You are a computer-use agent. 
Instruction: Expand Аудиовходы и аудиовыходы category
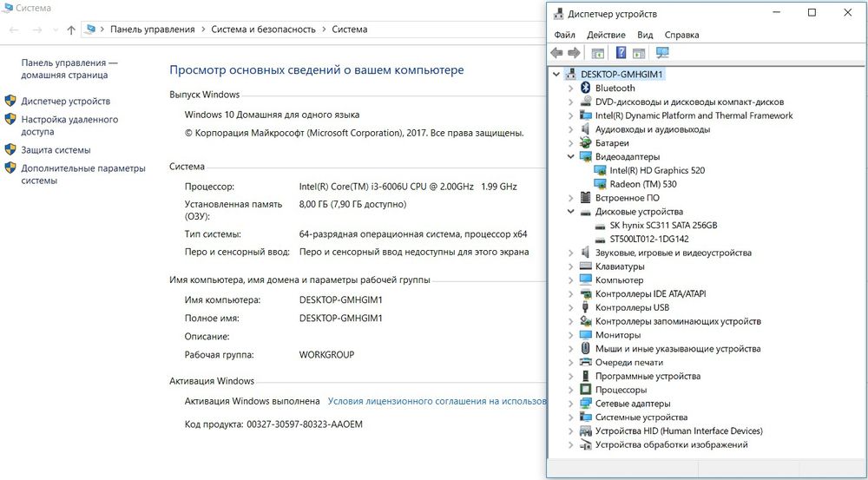571,129
